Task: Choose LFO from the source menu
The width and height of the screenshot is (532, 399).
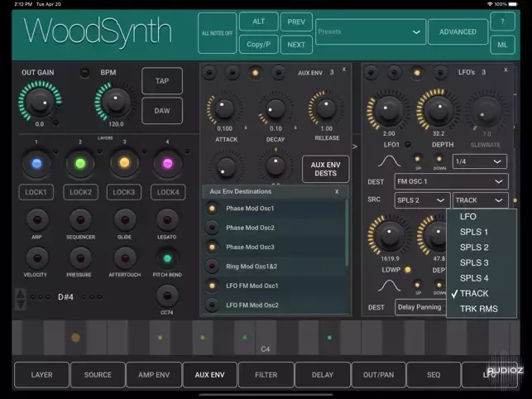Action: pyautogui.click(x=482, y=217)
